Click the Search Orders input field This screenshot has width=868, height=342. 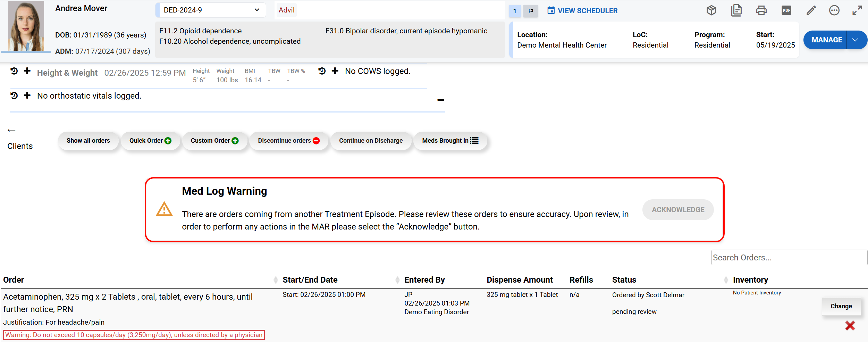[x=789, y=258]
